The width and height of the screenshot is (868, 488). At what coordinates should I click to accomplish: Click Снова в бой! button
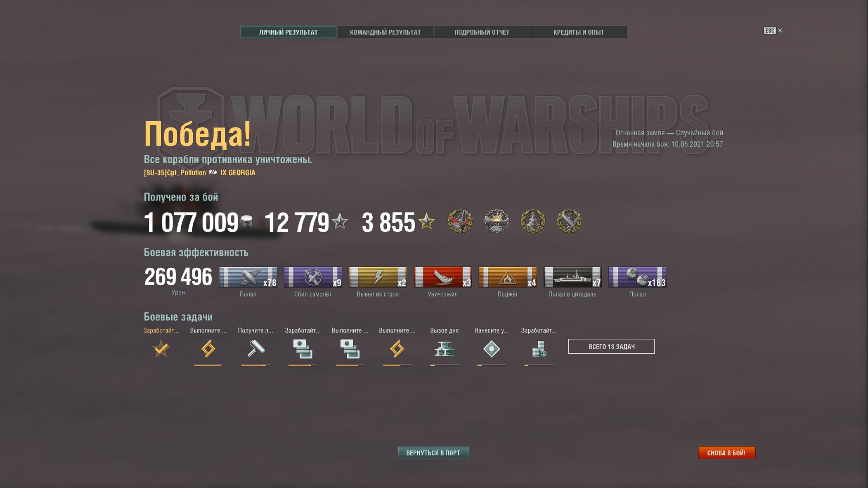(x=726, y=453)
